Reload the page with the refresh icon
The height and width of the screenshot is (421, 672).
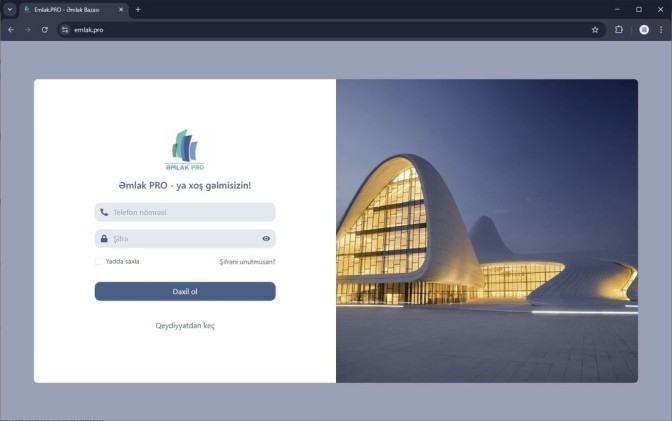point(45,30)
